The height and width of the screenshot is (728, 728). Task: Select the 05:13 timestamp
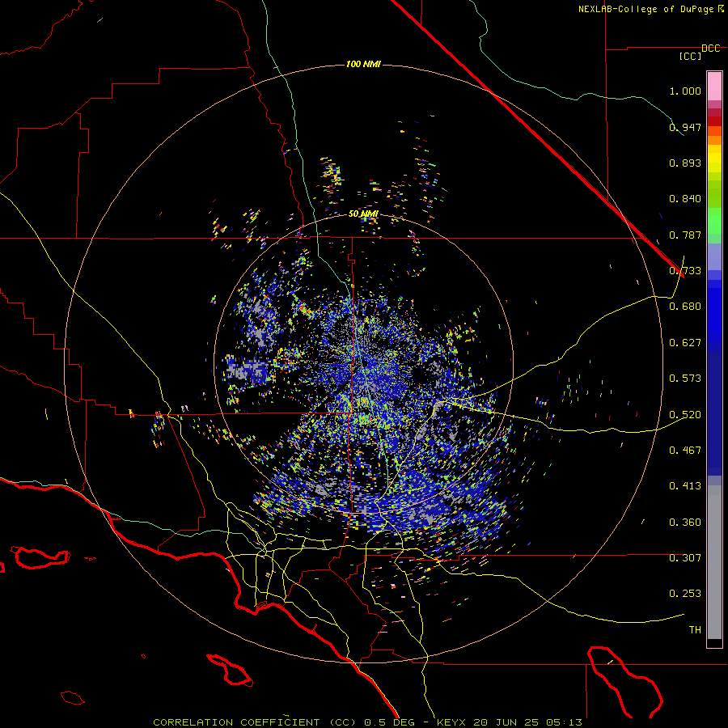pos(563,722)
